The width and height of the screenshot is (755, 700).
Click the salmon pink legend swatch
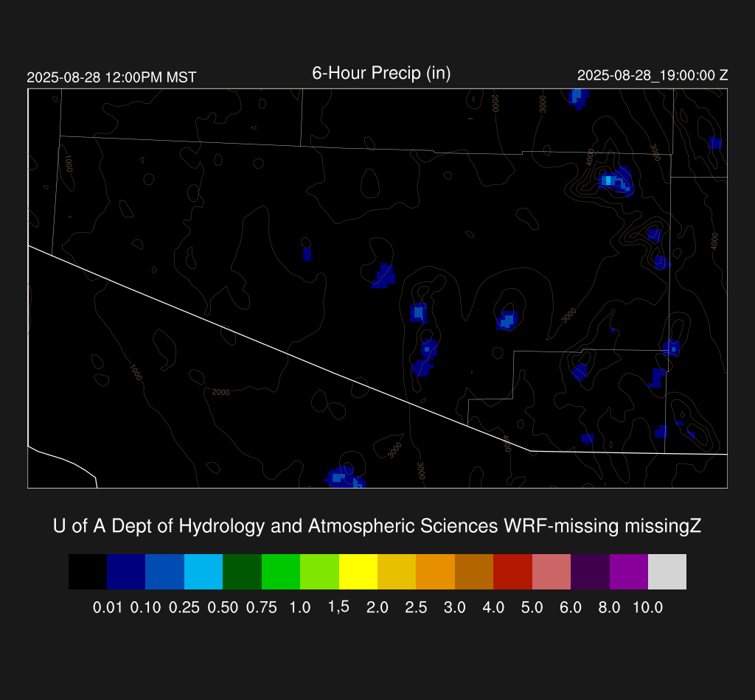click(552, 572)
